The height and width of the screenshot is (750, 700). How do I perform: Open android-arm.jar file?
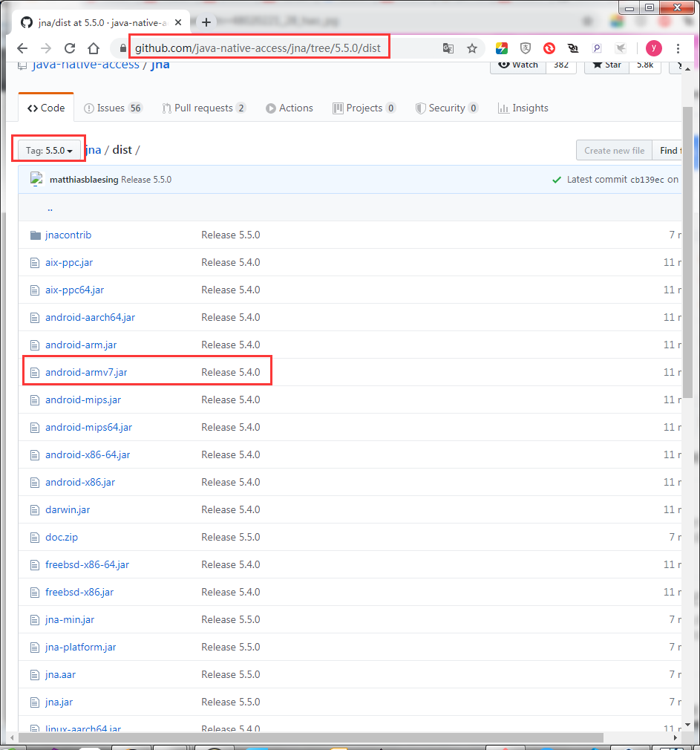pyautogui.click(x=81, y=345)
